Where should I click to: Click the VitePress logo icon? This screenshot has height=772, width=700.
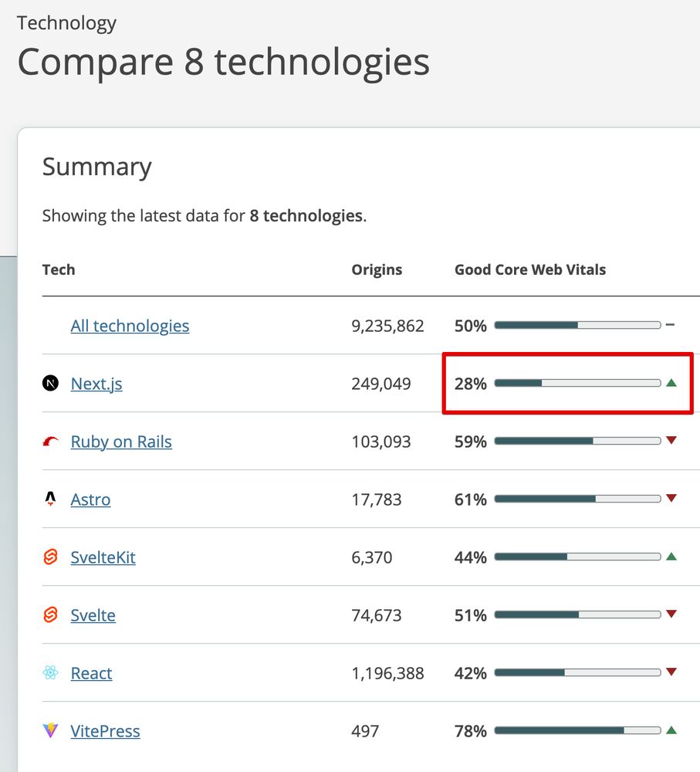click(50, 730)
